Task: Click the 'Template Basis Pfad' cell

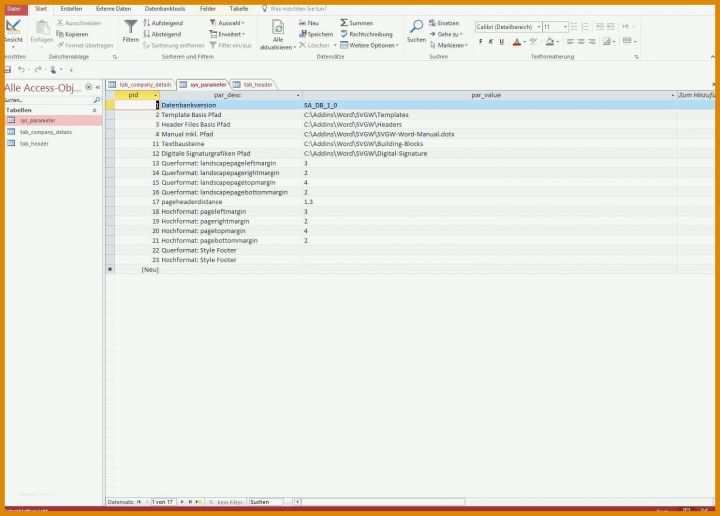Action: 232,115
